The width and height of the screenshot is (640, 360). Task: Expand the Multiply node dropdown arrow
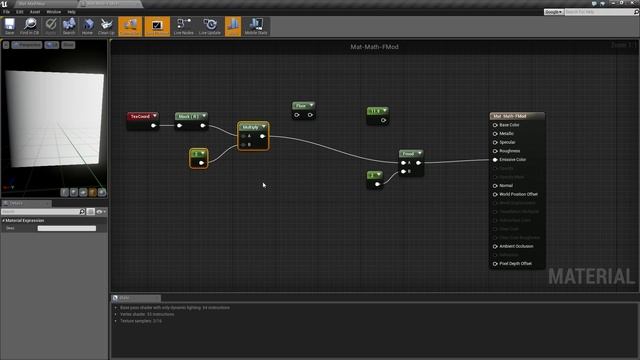[264, 127]
